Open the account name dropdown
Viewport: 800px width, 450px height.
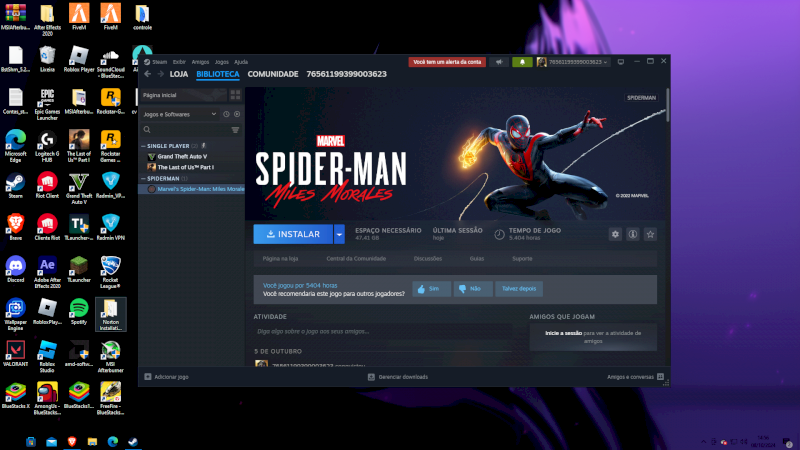click(573, 62)
